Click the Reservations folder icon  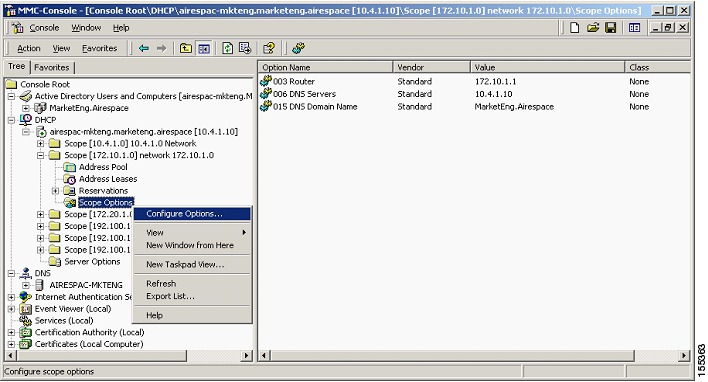[x=70, y=191]
